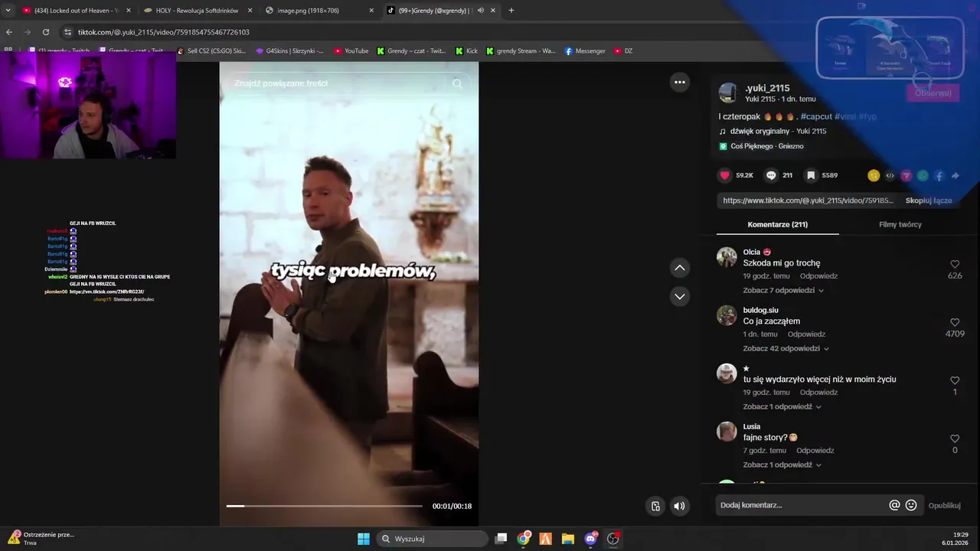Repost the video using the yellow icon

coord(874,175)
